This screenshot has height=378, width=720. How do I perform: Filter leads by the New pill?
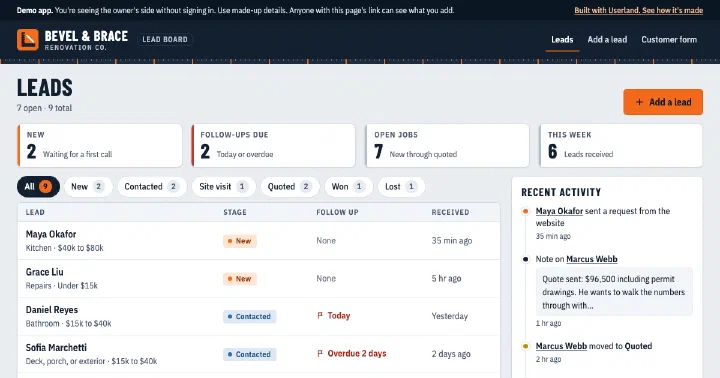click(88, 186)
